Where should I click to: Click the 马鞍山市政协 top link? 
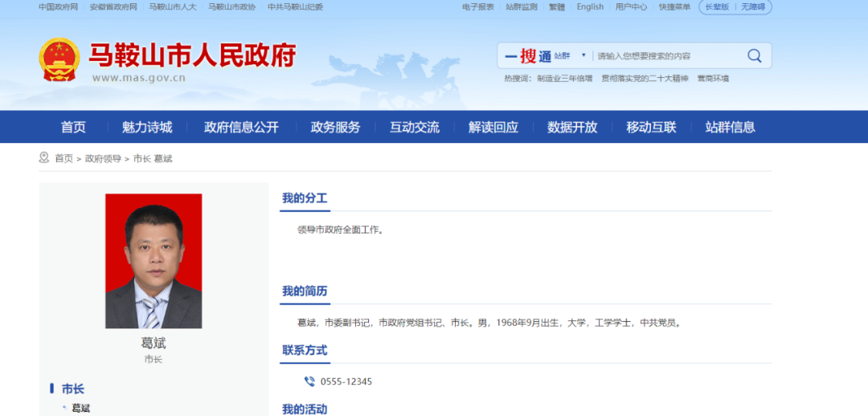(232, 7)
